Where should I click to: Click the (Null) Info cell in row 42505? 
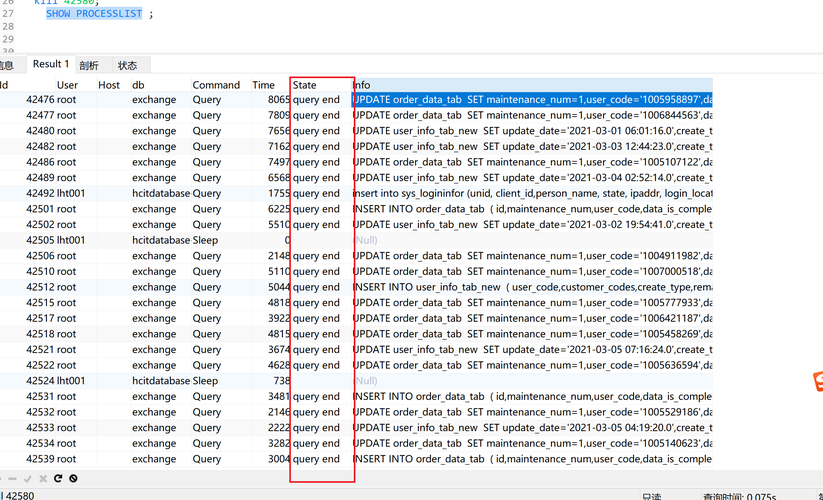click(x=365, y=240)
